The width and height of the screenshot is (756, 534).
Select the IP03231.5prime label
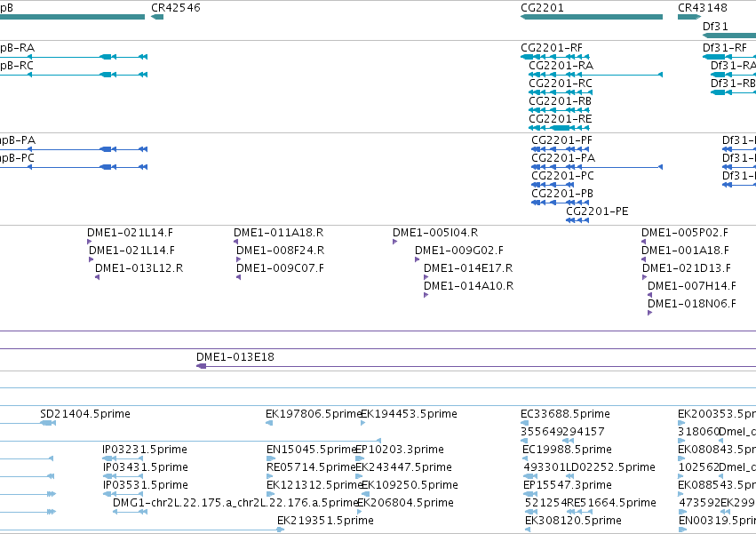[x=145, y=450]
